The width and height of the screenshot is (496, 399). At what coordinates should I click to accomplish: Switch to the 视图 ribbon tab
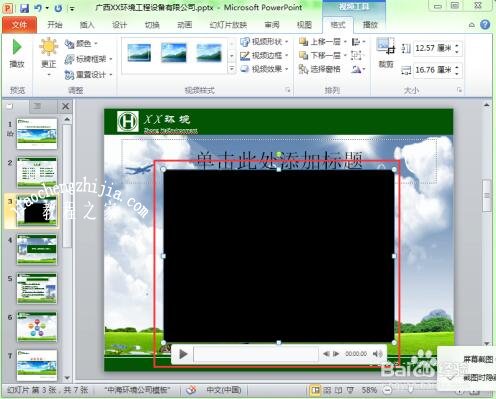pos(304,25)
